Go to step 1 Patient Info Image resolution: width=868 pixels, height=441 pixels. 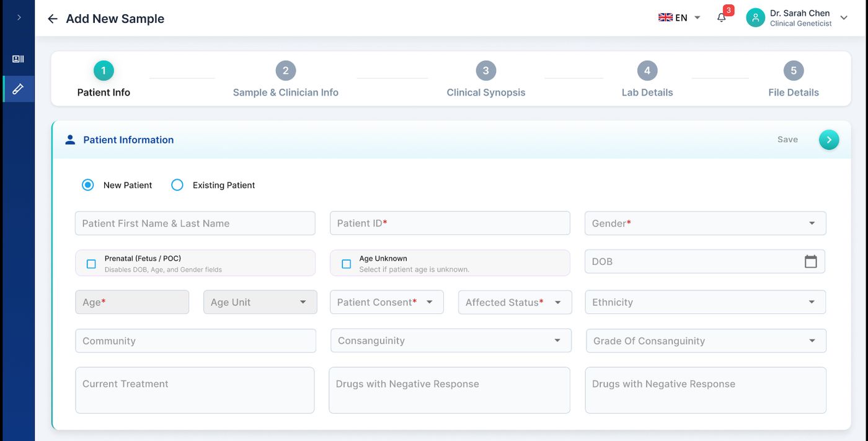pos(104,81)
